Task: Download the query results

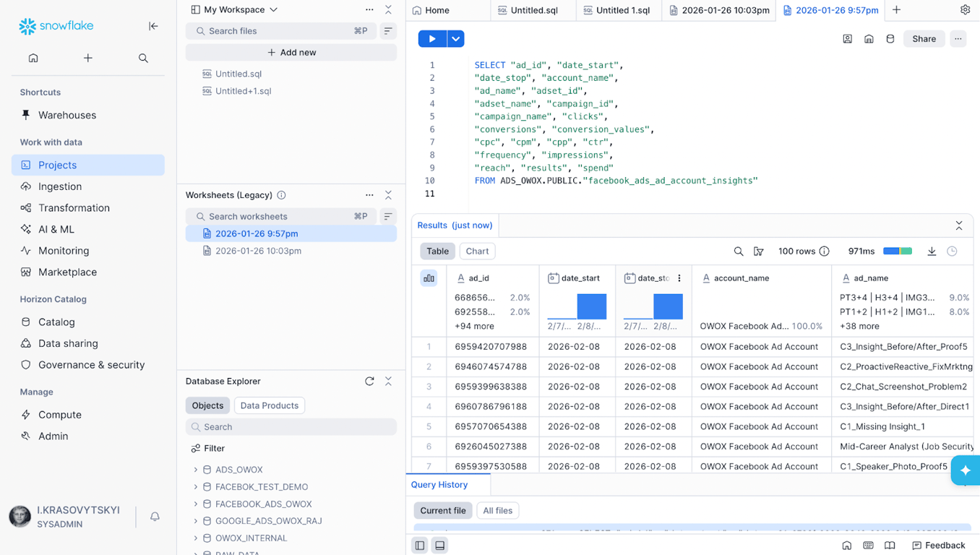Action: [932, 251]
